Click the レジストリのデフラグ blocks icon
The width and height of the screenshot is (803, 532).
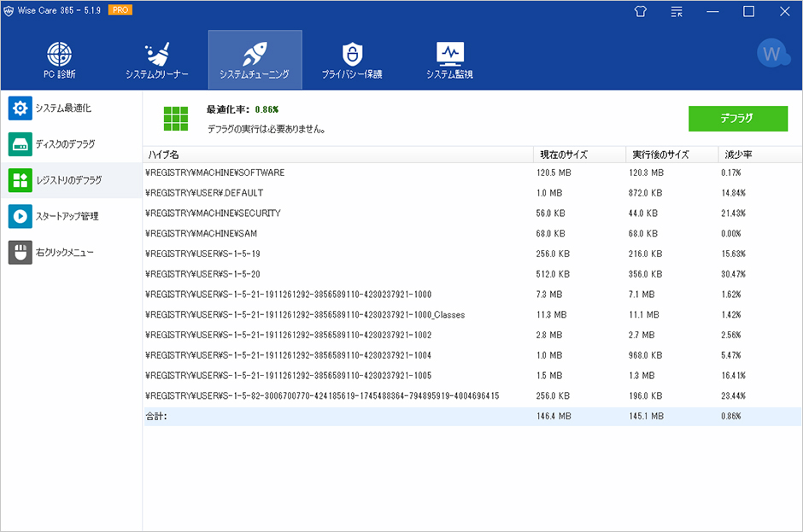(20, 180)
